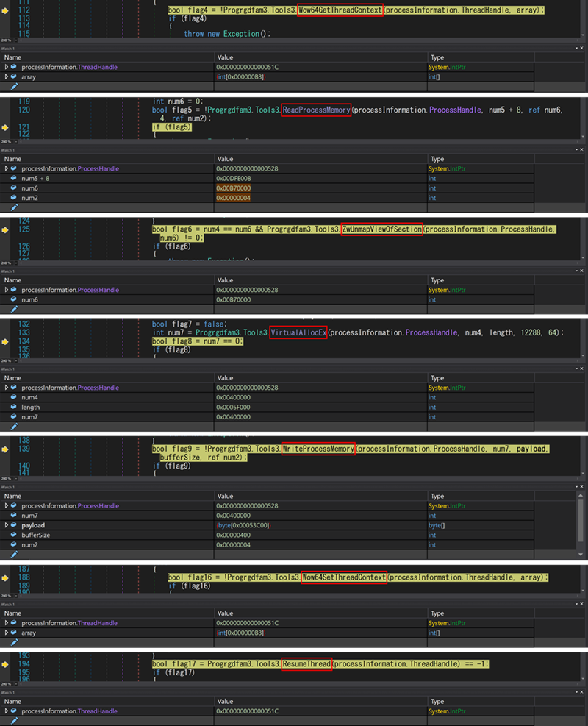Screen dimensions: 588x726
Task: Click the yellow current-statement arrow at line 125
Action: [x=5, y=229]
